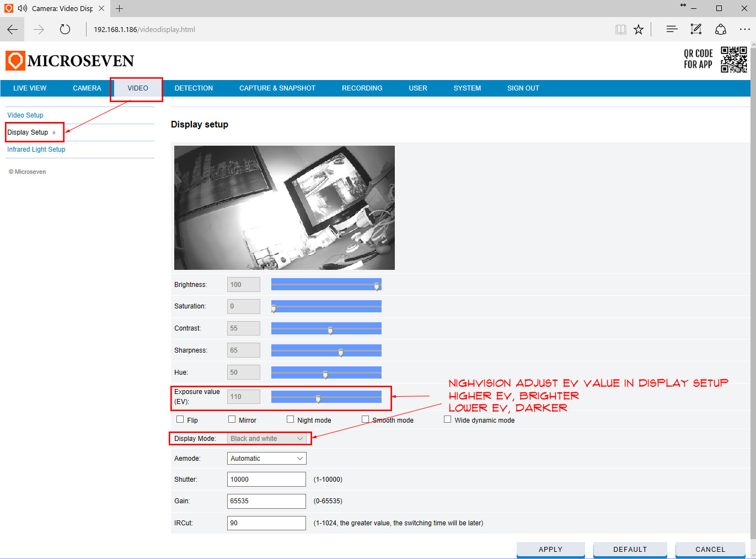756x559 pixels.
Task: Open the Aemode Automatic dropdown
Action: pyautogui.click(x=266, y=459)
